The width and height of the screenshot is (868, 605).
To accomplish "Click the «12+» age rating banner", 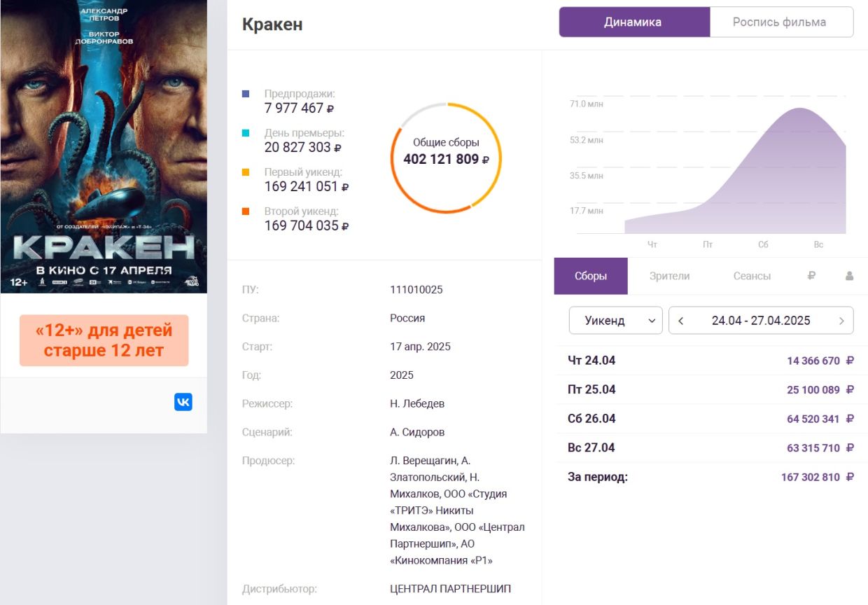I will click(104, 340).
